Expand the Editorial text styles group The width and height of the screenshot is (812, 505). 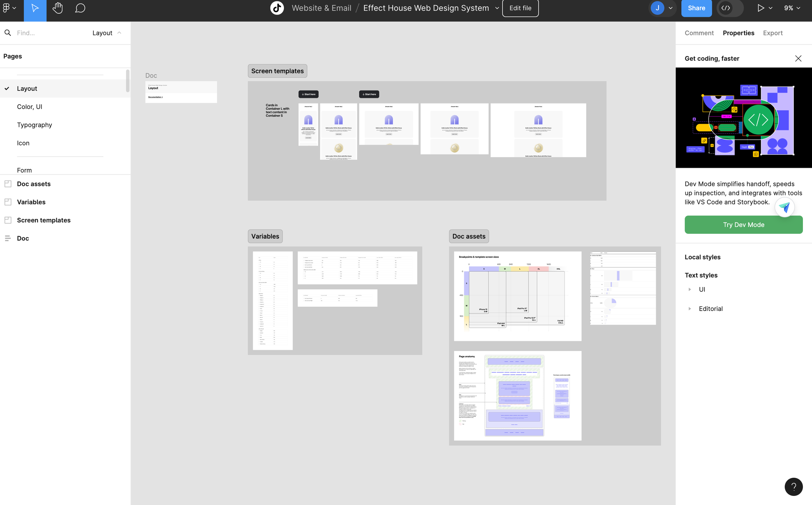coord(689,309)
